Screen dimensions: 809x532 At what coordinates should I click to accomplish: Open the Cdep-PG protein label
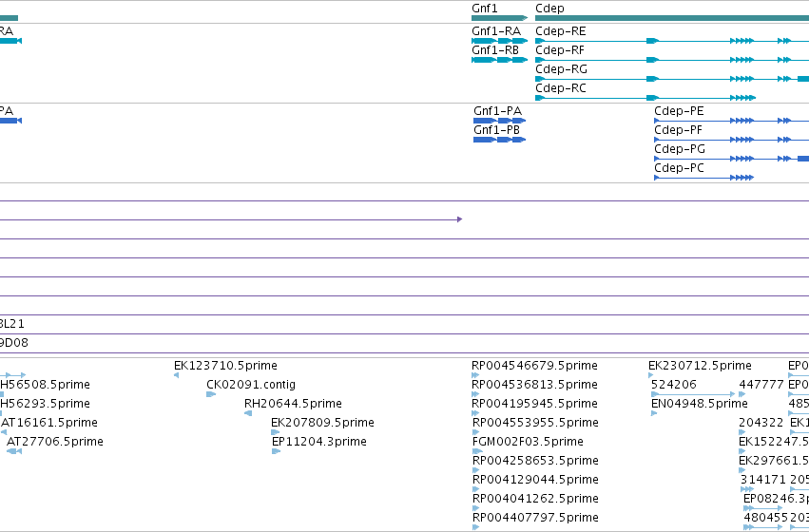(x=680, y=149)
